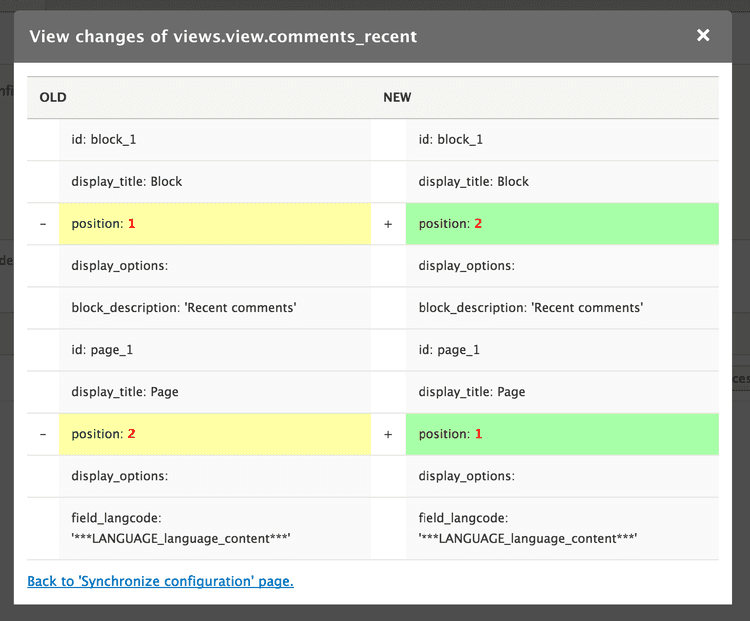Close the View changes dialog
This screenshot has height=621, width=750.
pyautogui.click(x=703, y=35)
